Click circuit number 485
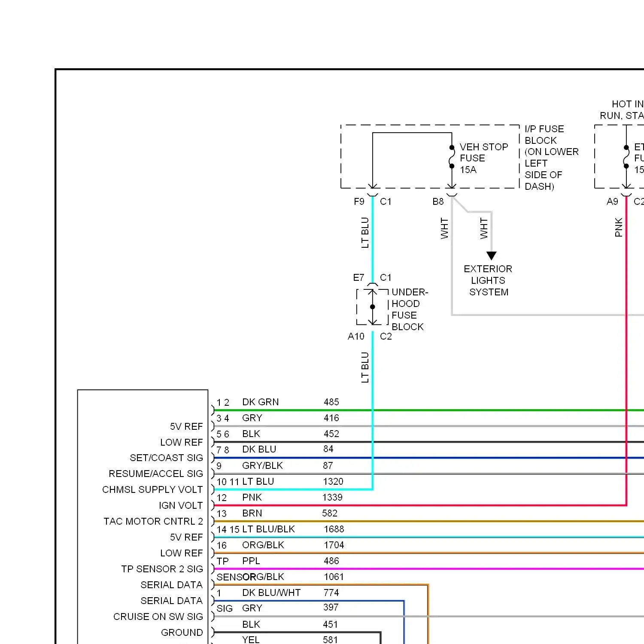Image resolution: width=644 pixels, height=644 pixels. pyautogui.click(x=331, y=402)
